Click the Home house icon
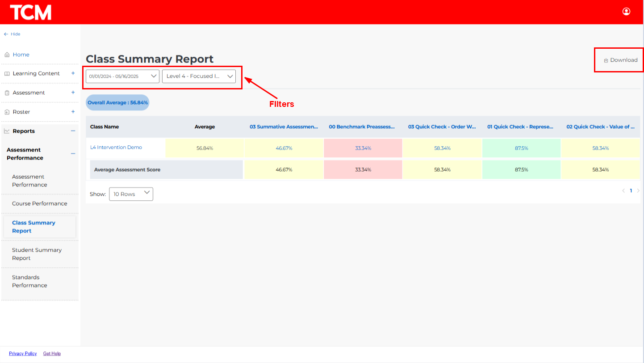 pyautogui.click(x=7, y=55)
